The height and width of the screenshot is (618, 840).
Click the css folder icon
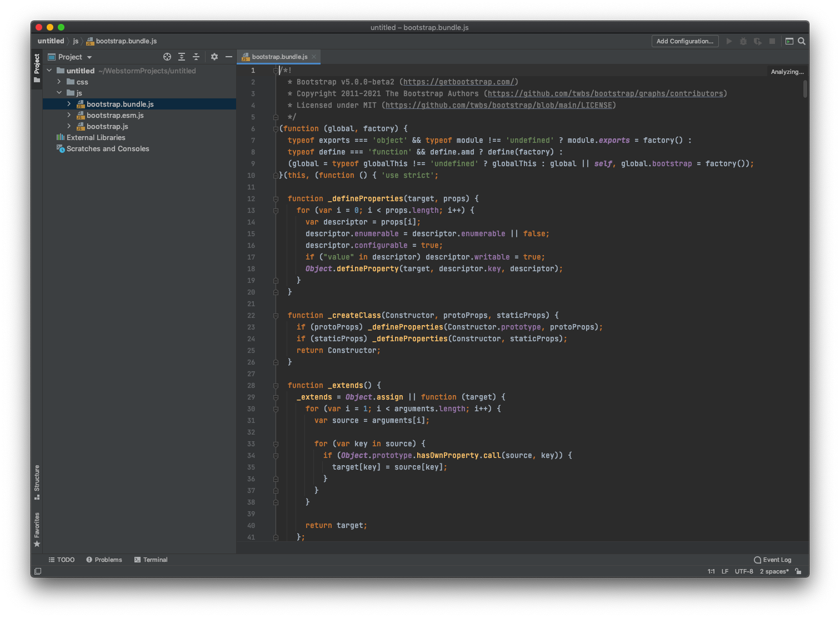pos(71,82)
